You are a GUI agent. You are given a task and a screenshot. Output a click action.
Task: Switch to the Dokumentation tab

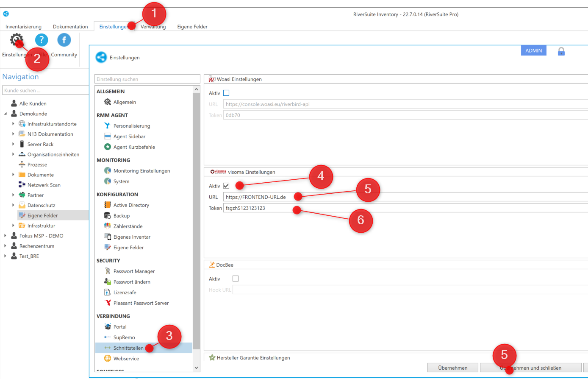click(70, 27)
